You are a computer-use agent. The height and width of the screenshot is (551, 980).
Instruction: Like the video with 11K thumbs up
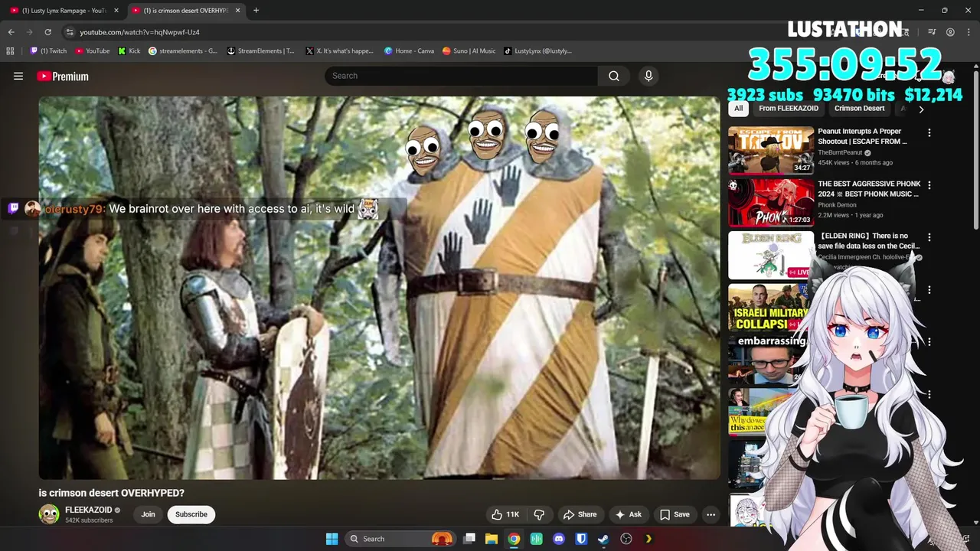click(505, 514)
